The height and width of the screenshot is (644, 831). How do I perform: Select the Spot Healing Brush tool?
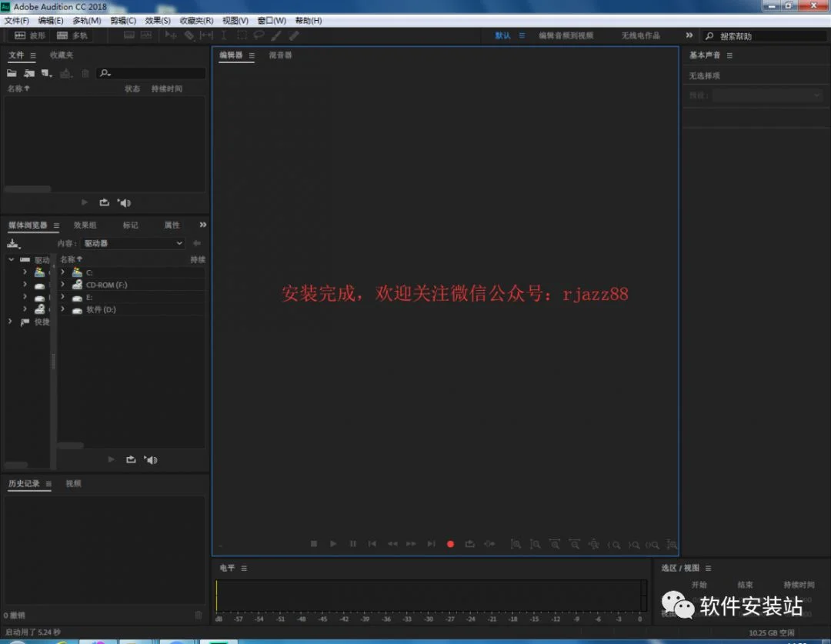tap(294, 35)
